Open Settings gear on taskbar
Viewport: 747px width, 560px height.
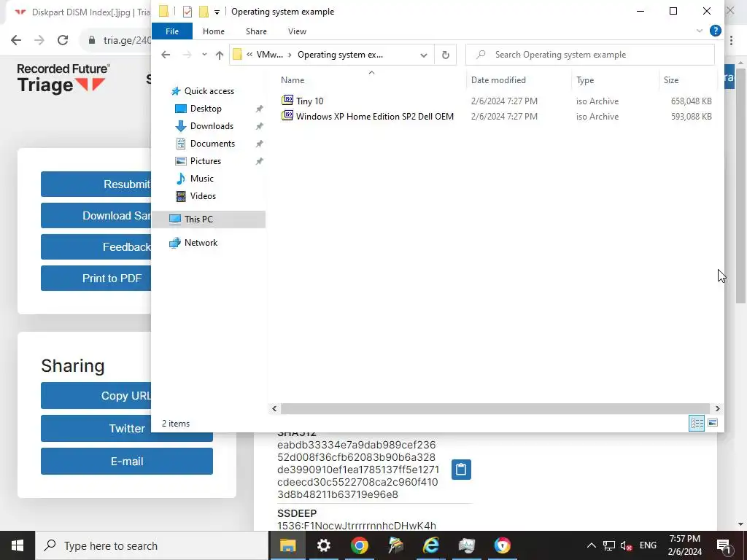click(323, 545)
